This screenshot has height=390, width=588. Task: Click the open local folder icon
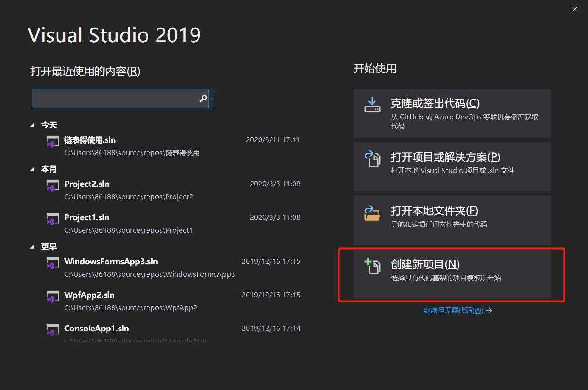[x=373, y=212]
